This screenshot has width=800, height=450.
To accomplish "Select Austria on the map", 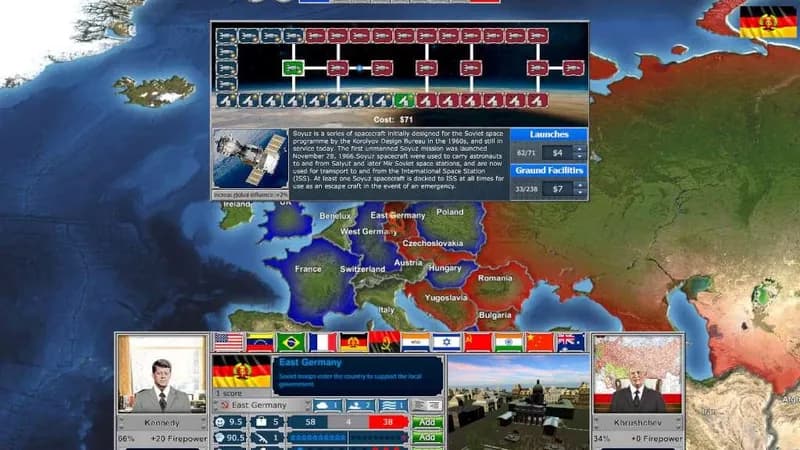I will tap(408, 263).
